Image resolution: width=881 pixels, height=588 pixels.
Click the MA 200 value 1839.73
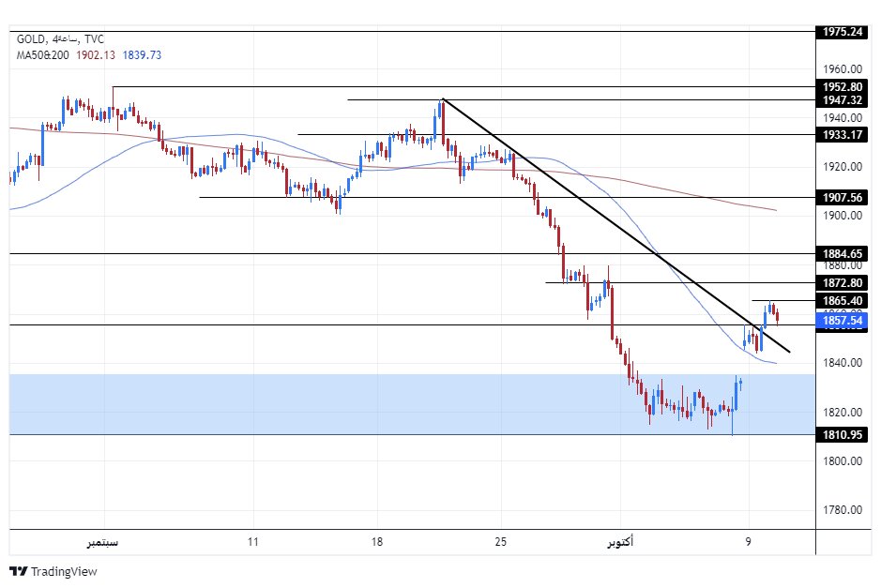click(x=142, y=55)
